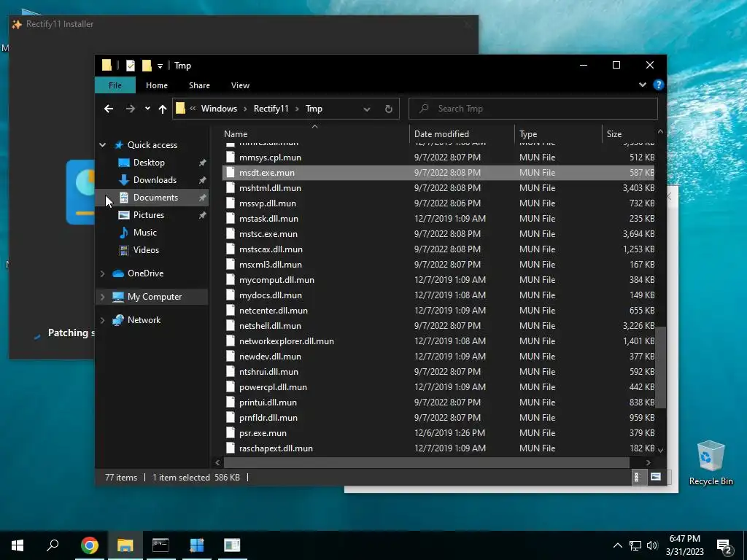Image resolution: width=747 pixels, height=560 pixels.
Task: Go forward with the forward arrow
Action: tap(130, 109)
